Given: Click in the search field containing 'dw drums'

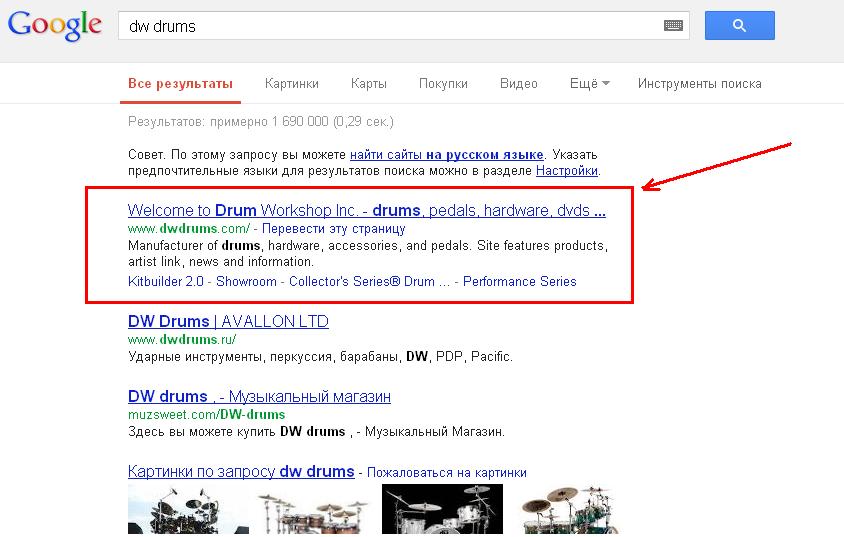Looking at the screenshot, I should pos(404,26).
